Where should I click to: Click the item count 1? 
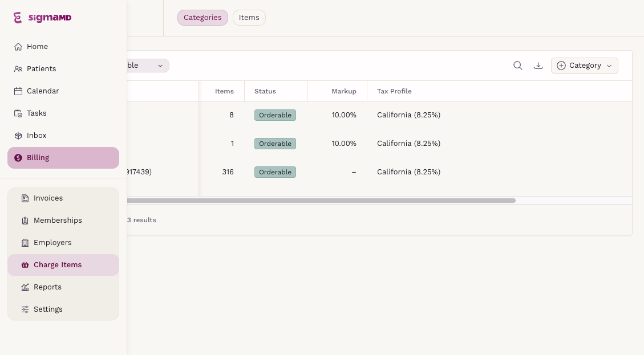tap(233, 144)
